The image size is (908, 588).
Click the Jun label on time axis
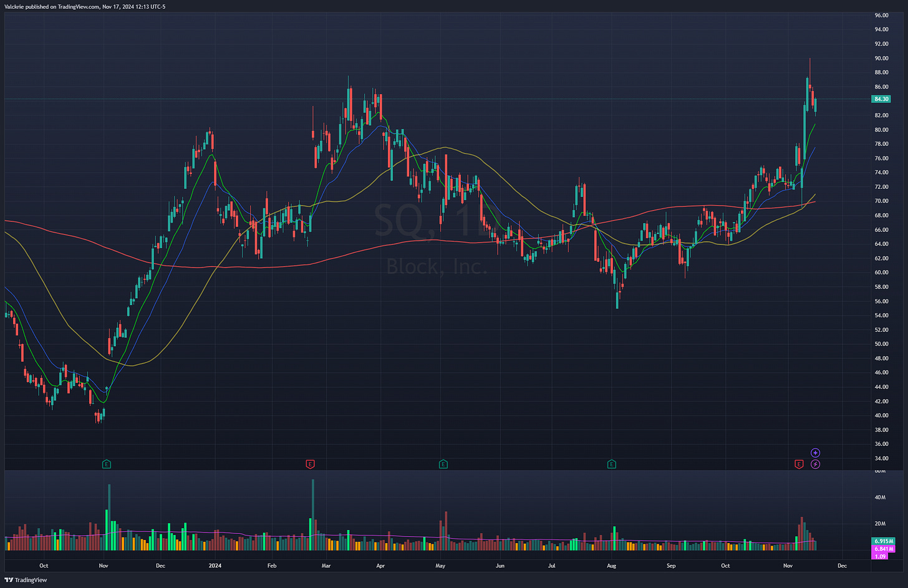pos(500,566)
